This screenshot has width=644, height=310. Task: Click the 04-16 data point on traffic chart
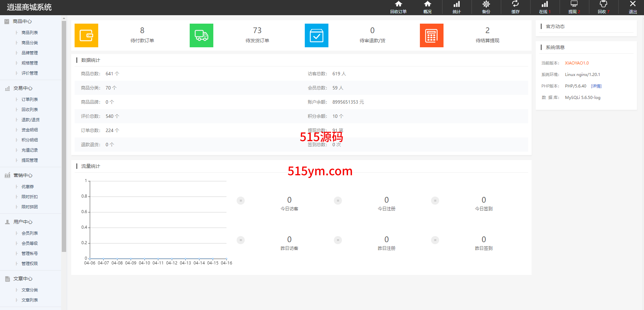(x=226, y=259)
